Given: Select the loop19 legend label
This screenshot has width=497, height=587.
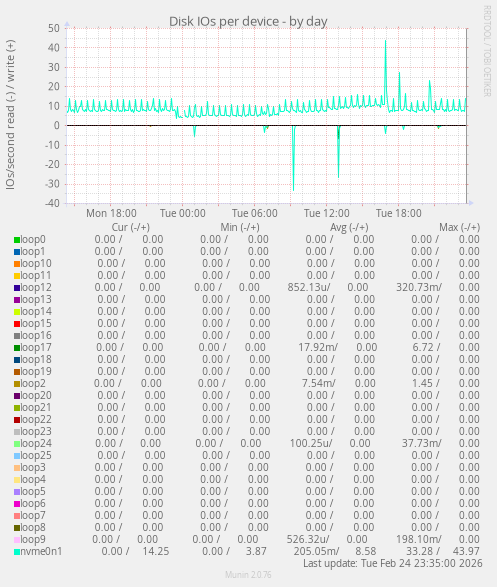Looking at the screenshot, I should (36, 371).
